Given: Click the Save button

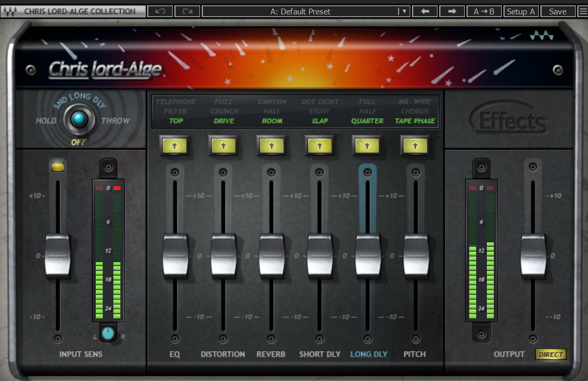Looking at the screenshot, I should tap(558, 11).
